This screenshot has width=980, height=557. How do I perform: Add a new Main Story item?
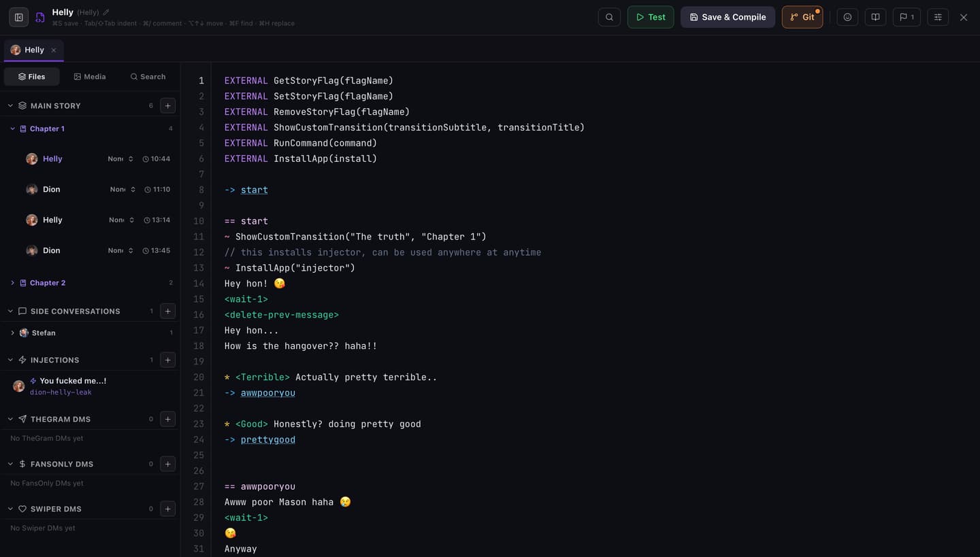point(167,105)
